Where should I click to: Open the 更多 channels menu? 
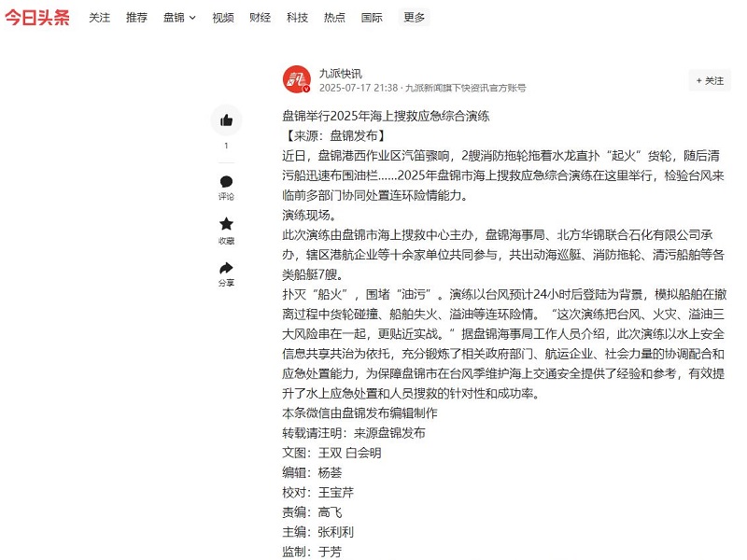click(414, 17)
